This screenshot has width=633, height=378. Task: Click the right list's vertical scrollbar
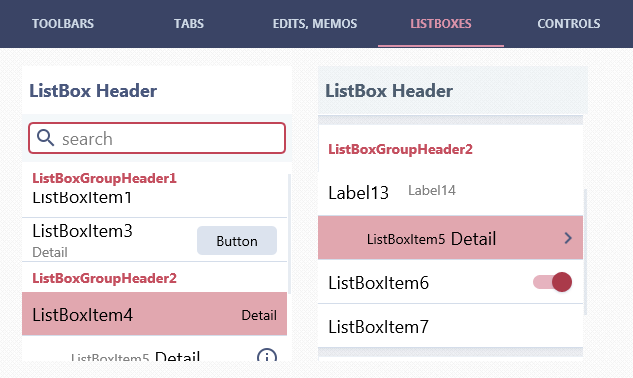pos(585,252)
